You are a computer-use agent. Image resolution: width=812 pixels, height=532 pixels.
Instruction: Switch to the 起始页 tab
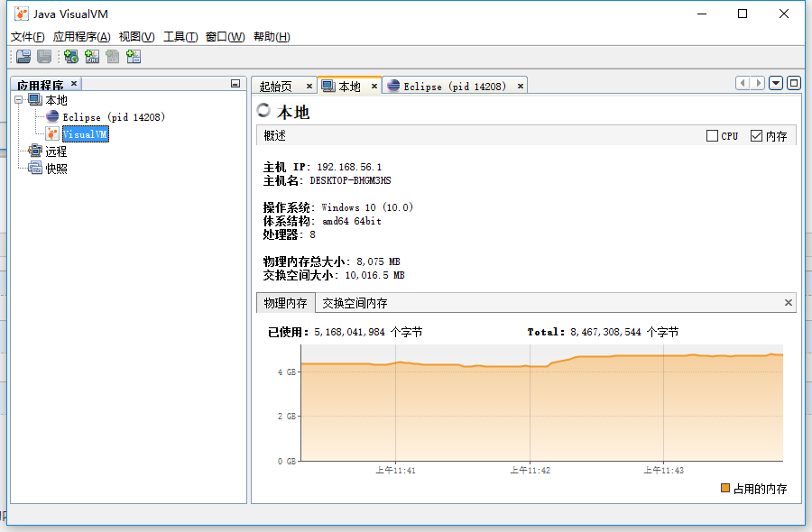(275, 87)
